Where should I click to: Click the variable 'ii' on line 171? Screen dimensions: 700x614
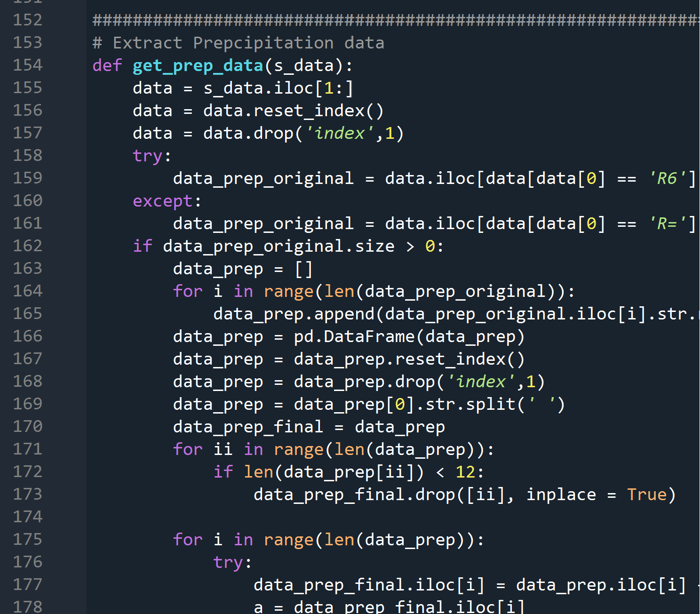(223, 449)
